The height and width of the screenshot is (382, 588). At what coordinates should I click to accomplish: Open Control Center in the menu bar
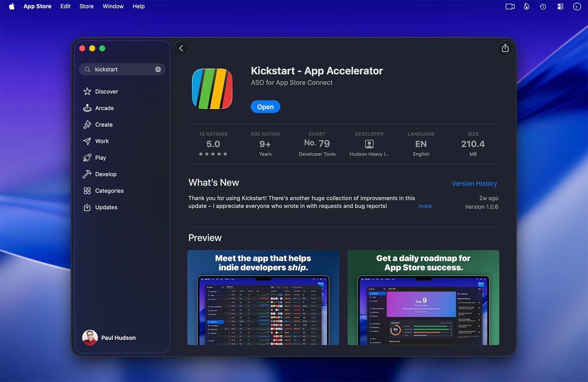click(x=560, y=6)
